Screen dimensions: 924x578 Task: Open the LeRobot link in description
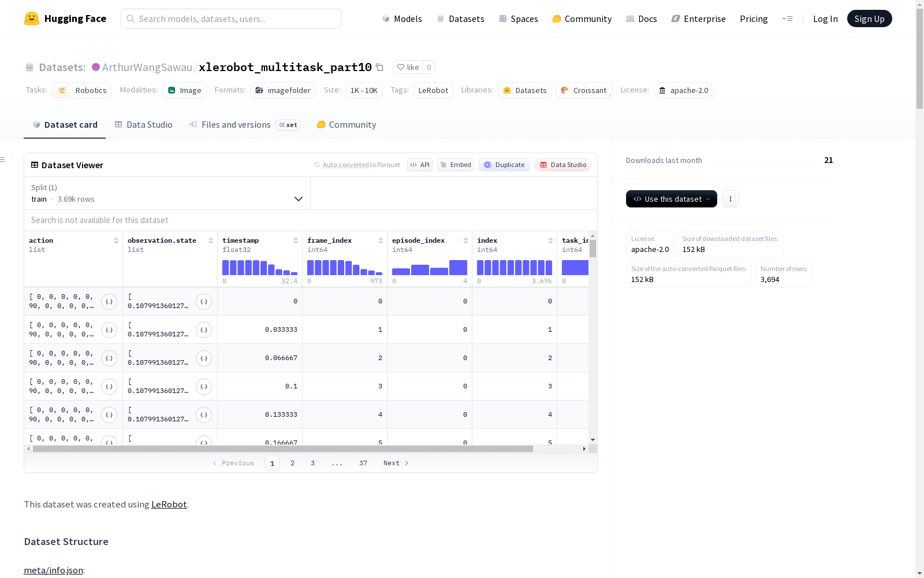click(169, 504)
